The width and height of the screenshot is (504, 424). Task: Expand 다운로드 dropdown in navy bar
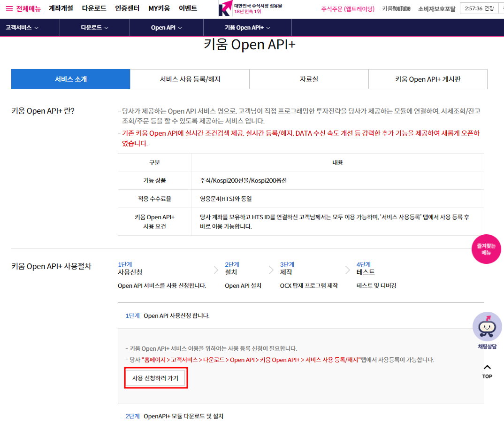pos(94,28)
